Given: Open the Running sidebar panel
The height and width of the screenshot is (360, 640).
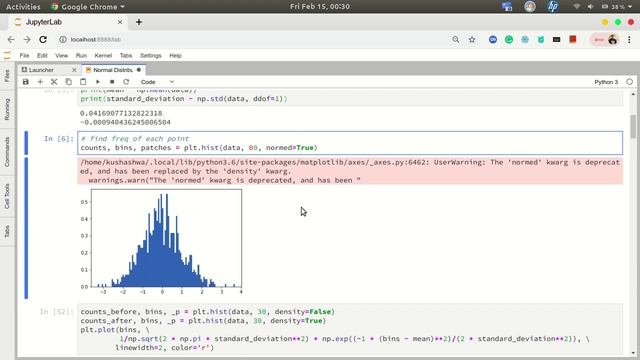Looking at the screenshot, I should click(x=7, y=109).
